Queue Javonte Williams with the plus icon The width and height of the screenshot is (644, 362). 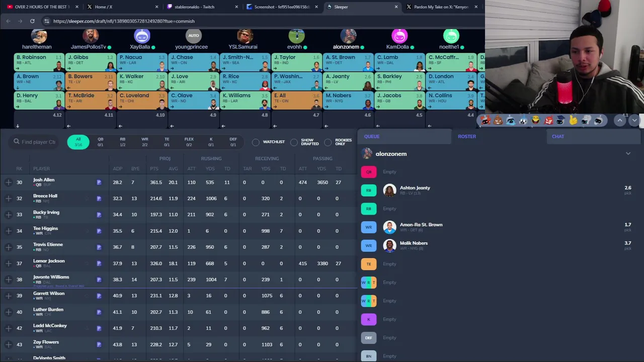click(9, 280)
